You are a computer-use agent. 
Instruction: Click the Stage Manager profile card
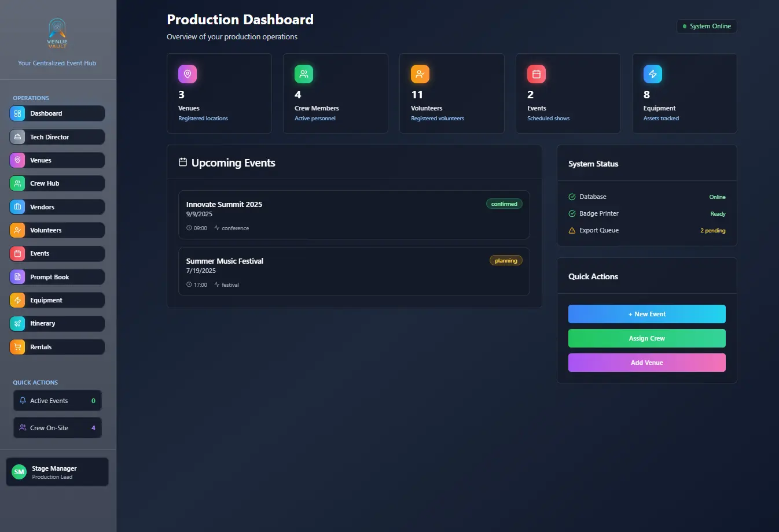(57, 472)
